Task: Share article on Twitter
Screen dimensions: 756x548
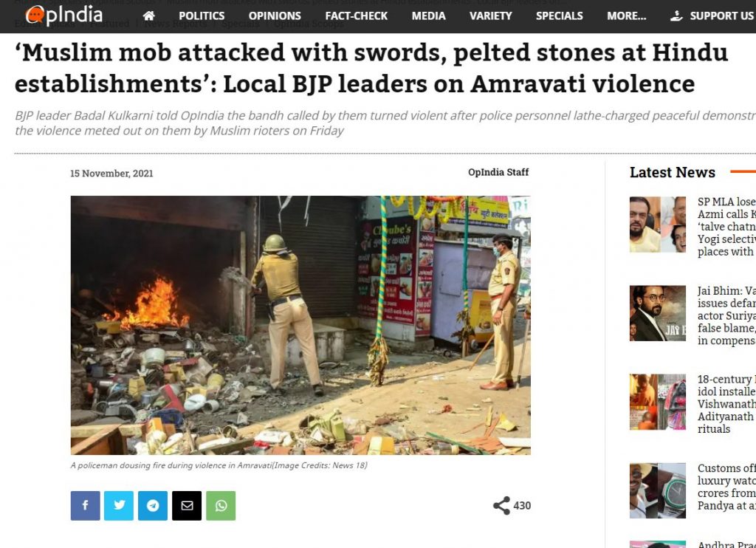Action: point(119,506)
